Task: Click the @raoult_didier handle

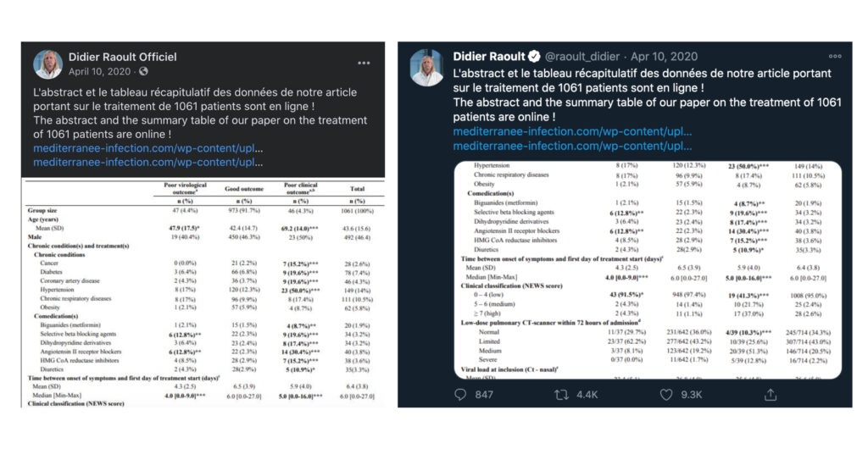Action: [x=582, y=57]
